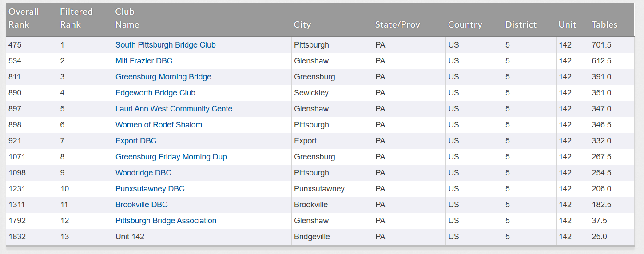The image size is (644, 254).
Task: Click the Tables column header
Action: (604, 24)
